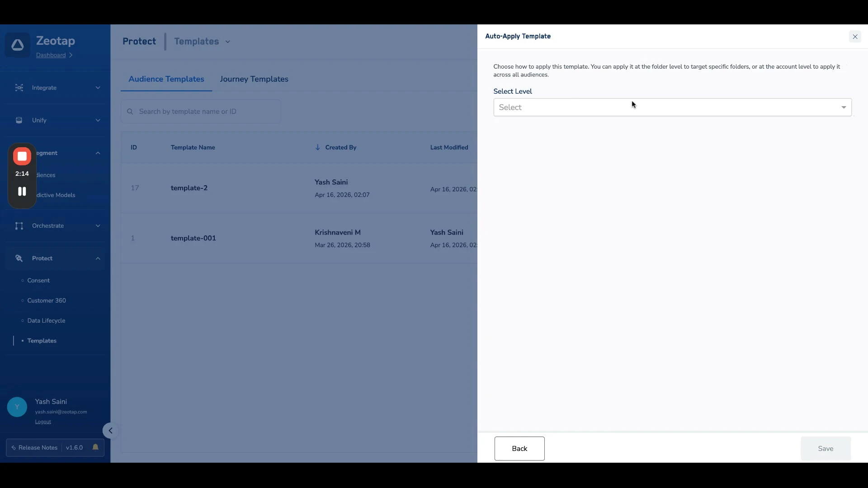Viewport: 868px width, 488px height.
Task: Open the Select Level dropdown
Action: [672, 108]
